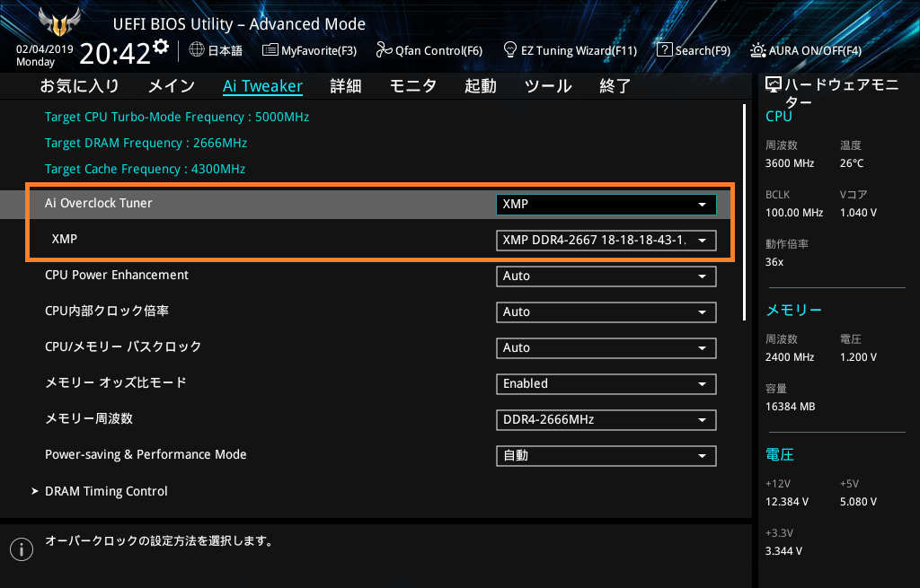
Task: Click the 100.00 MHz BCLK value
Action: 794,213
